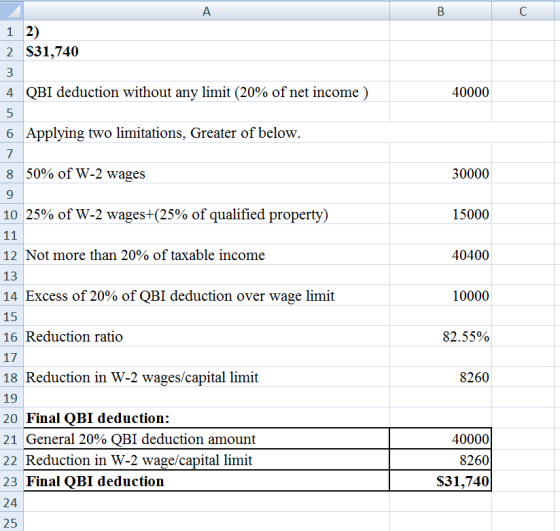This screenshot has width=560, height=531.
Task: Select row 25 header
Action: [12, 522]
